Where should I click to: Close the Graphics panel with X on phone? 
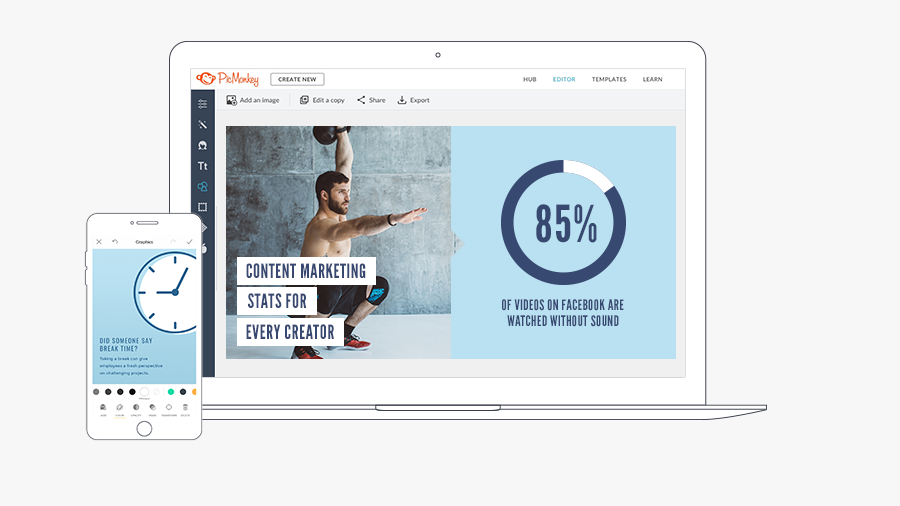click(x=99, y=241)
